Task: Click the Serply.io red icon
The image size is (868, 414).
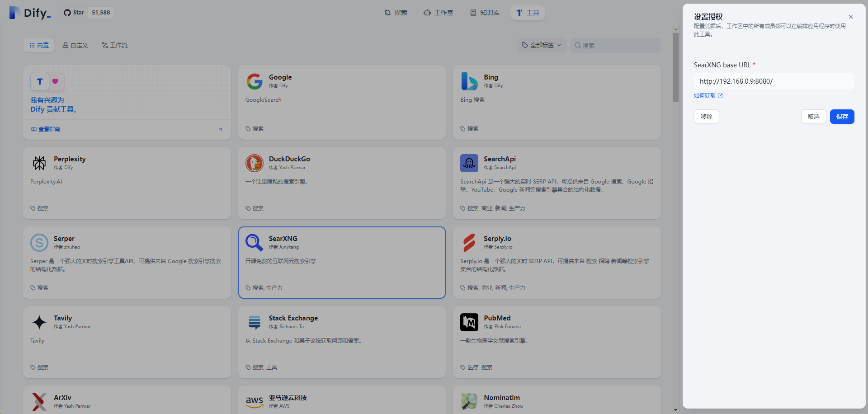Action: pos(469,243)
